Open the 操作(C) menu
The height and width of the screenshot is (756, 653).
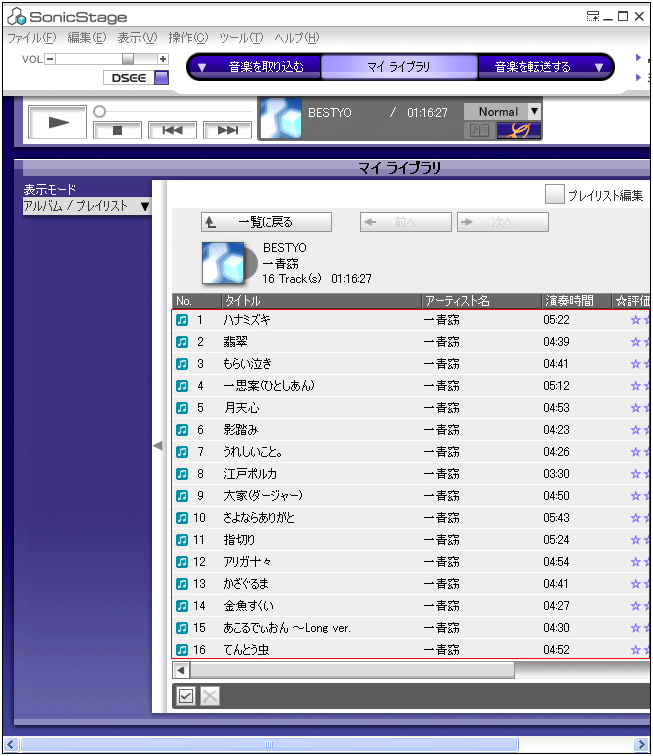coord(188,38)
